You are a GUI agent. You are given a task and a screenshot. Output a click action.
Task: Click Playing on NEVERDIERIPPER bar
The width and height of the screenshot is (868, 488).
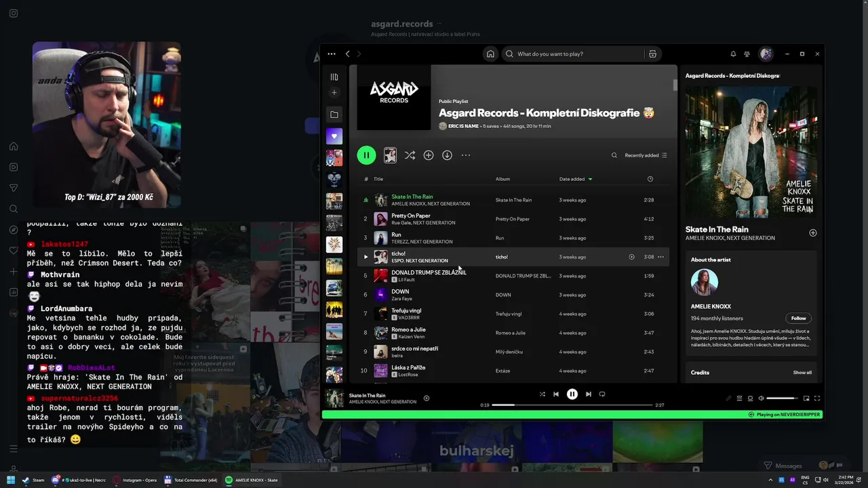click(572, 414)
